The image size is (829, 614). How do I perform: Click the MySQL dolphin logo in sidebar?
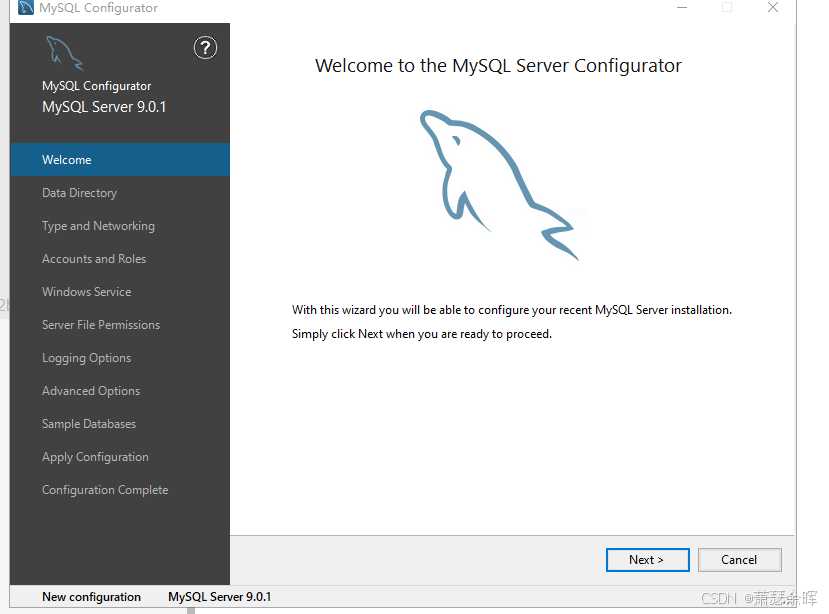click(65, 53)
